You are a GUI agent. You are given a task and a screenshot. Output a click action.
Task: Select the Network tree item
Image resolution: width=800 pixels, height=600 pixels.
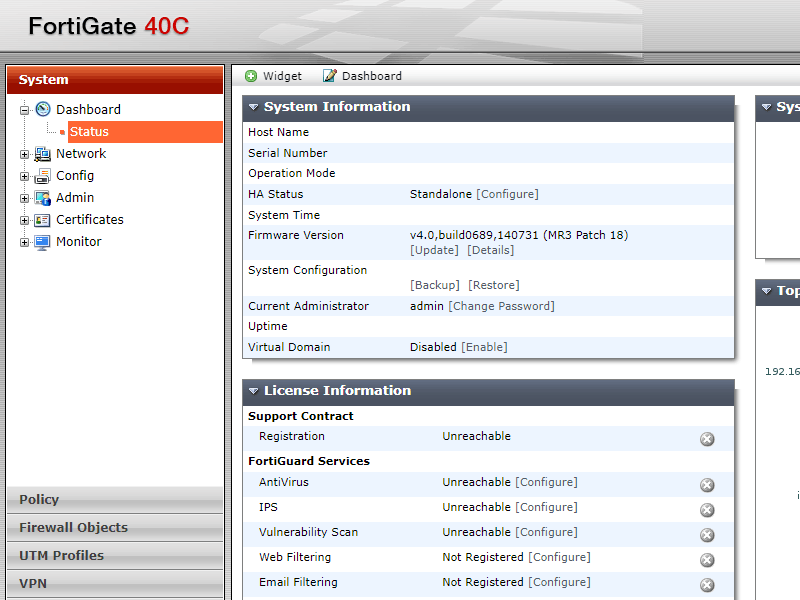81,154
